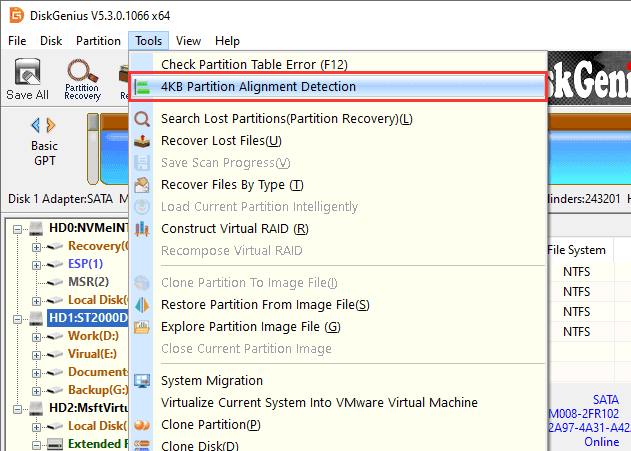631x451 pixels.
Task: Select Virtualize Current System Into VMware
Action: point(319,403)
